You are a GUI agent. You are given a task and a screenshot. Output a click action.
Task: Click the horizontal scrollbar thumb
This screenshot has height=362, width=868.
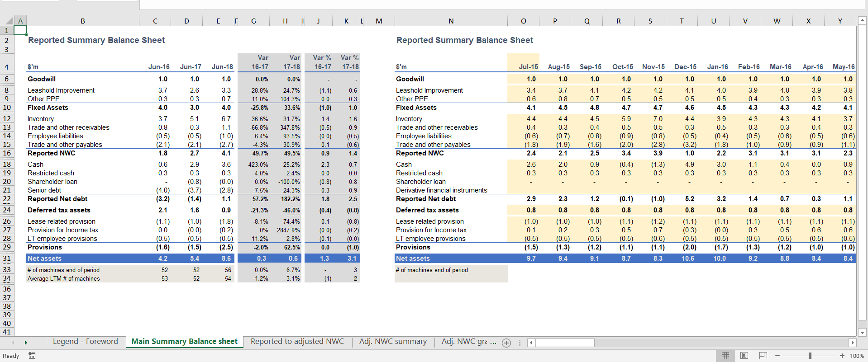(565, 343)
